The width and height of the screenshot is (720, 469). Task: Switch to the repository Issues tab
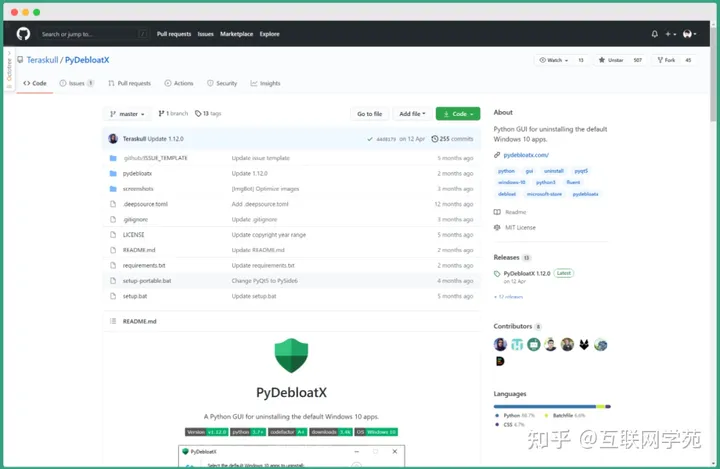[76, 83]
